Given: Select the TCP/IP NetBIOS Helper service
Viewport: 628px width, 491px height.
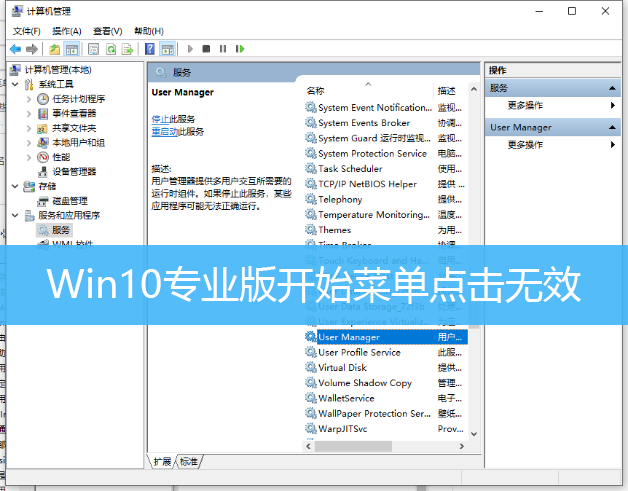Looking at the screenshot, I should (x=386, y=184).
